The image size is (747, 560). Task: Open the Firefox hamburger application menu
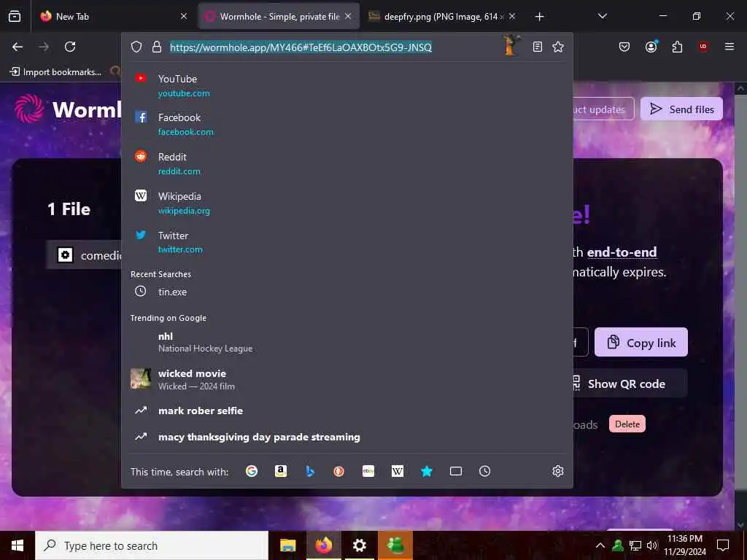[x=729, y=47]
